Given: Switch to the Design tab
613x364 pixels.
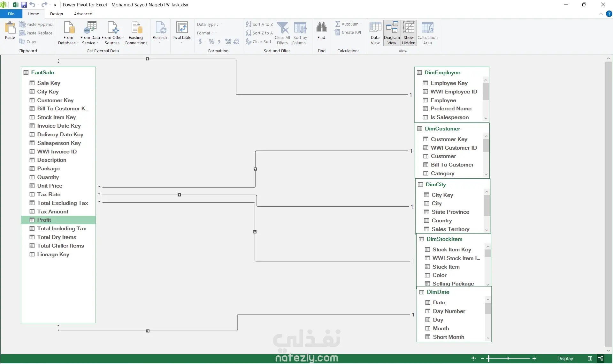Looking at the screenshot, I should pos(57,14).
